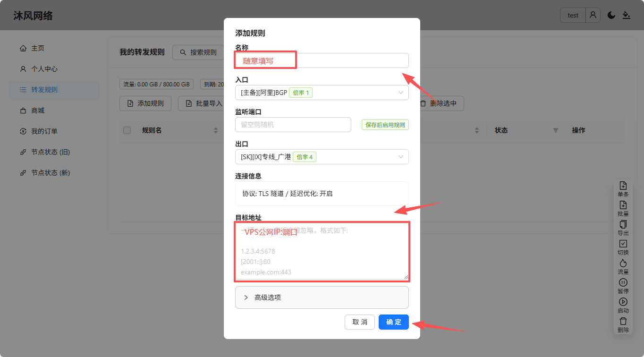
Task: Select the dark mode moon icon
Action: point(611,15)
